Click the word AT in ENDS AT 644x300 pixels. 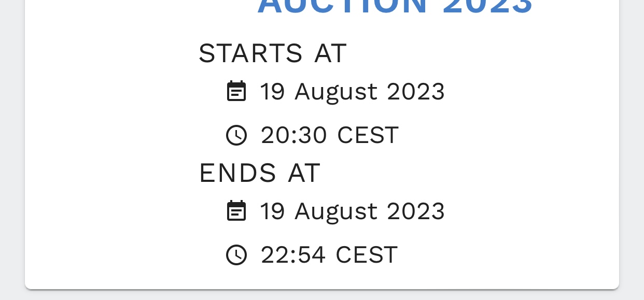(304, 173)
